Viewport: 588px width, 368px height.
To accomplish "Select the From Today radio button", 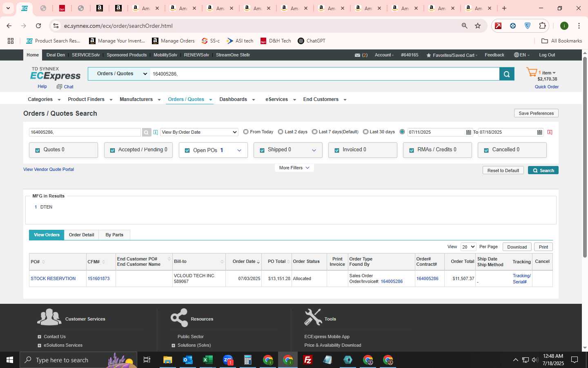I will (246, 132).
